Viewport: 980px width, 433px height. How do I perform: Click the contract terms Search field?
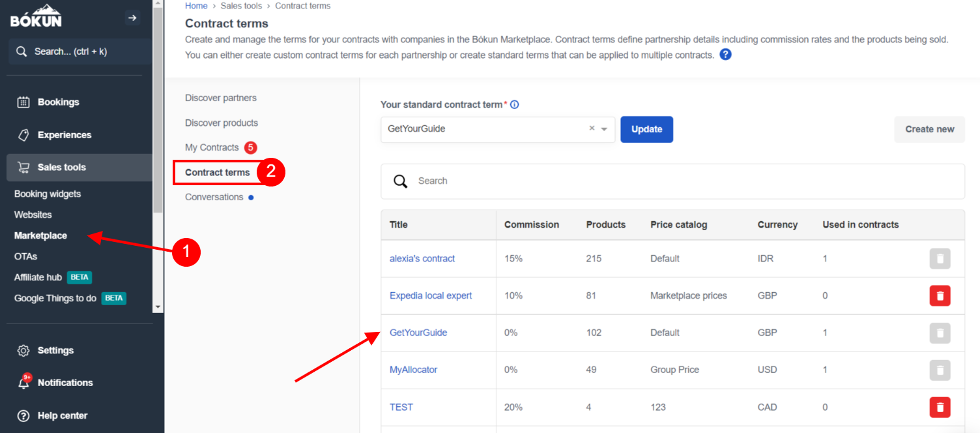point(672,181)
